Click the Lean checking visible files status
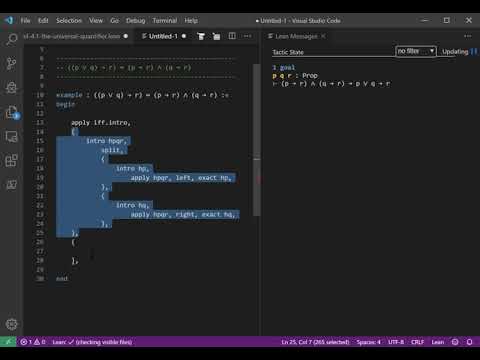Image resolution: width=480 pixels, height=360 pixels. tap(92, 342)
